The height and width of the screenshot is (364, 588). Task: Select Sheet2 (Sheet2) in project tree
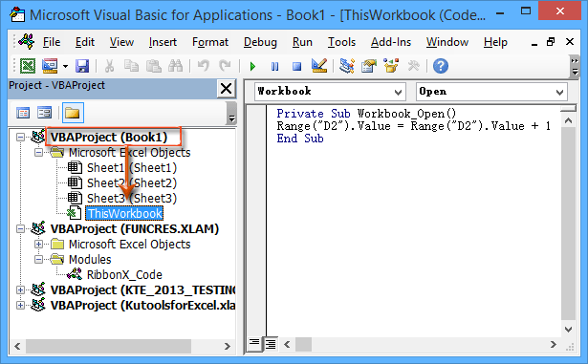click(132, 182)
